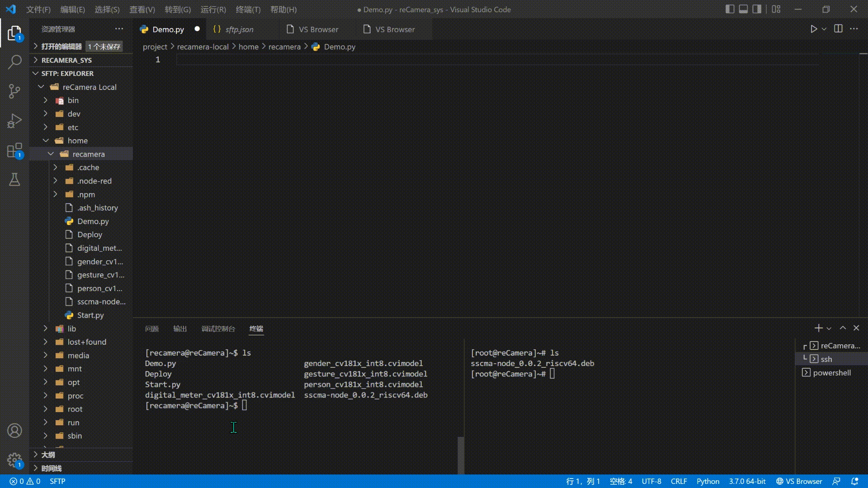Switch to the sftp.json tab
Screen dimensions: 868x488
tap(239, 29)
